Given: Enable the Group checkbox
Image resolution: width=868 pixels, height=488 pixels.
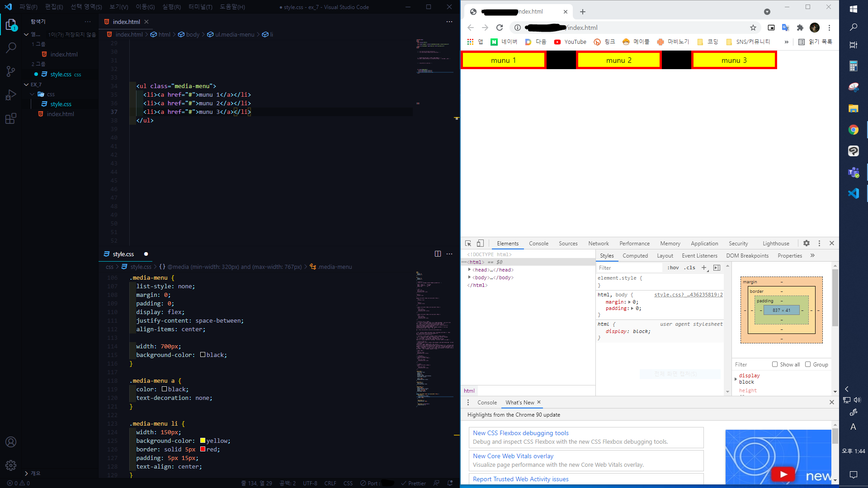Looking at the screenshot, I should tap(808, 364).
